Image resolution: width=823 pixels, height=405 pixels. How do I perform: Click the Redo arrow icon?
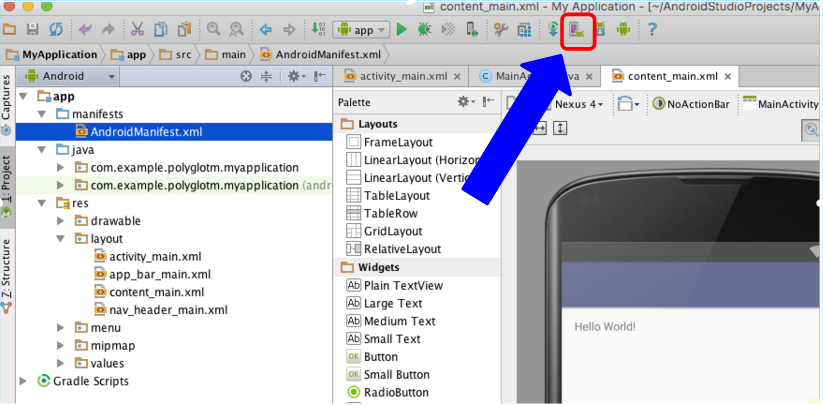[x=108, y=29]
